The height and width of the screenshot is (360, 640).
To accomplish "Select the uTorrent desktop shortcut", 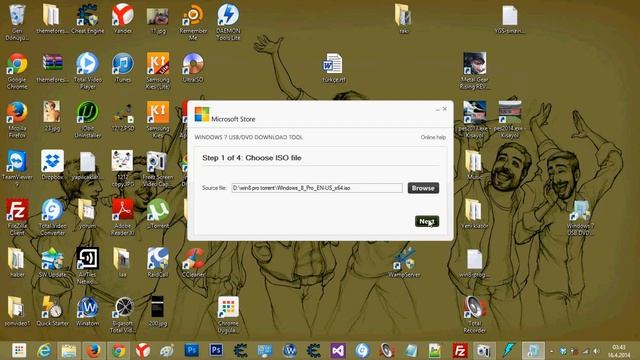I will [158, 214].
